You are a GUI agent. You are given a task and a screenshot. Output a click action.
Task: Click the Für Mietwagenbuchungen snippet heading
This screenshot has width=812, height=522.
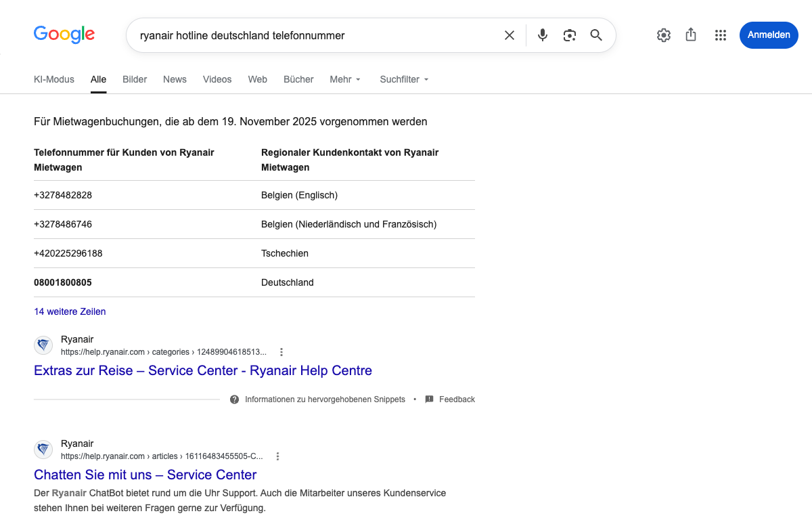(231, 122)
